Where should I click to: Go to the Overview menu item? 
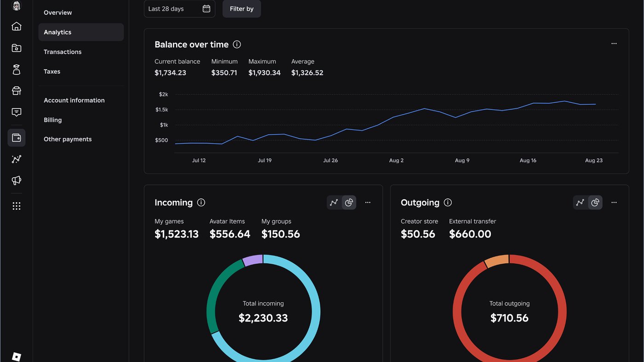(x=81, y=12)
